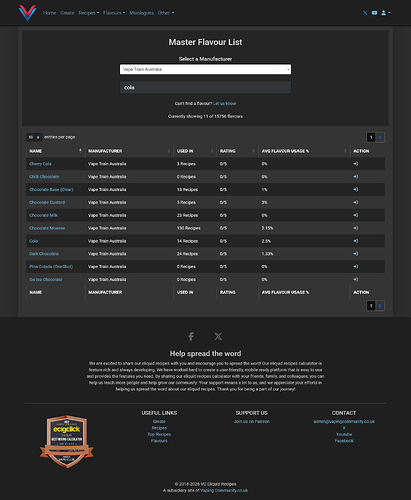
Task: Go to page 2 below the table
Action: pos(380,306)
